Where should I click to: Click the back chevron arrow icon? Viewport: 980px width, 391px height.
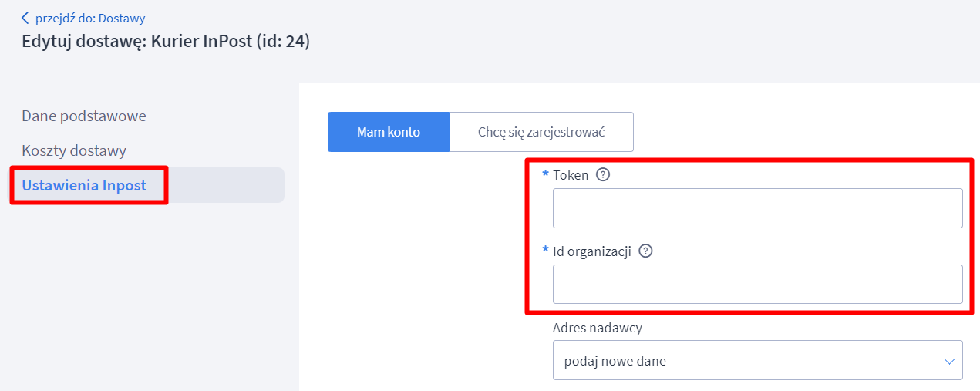[x=25, y=17]
